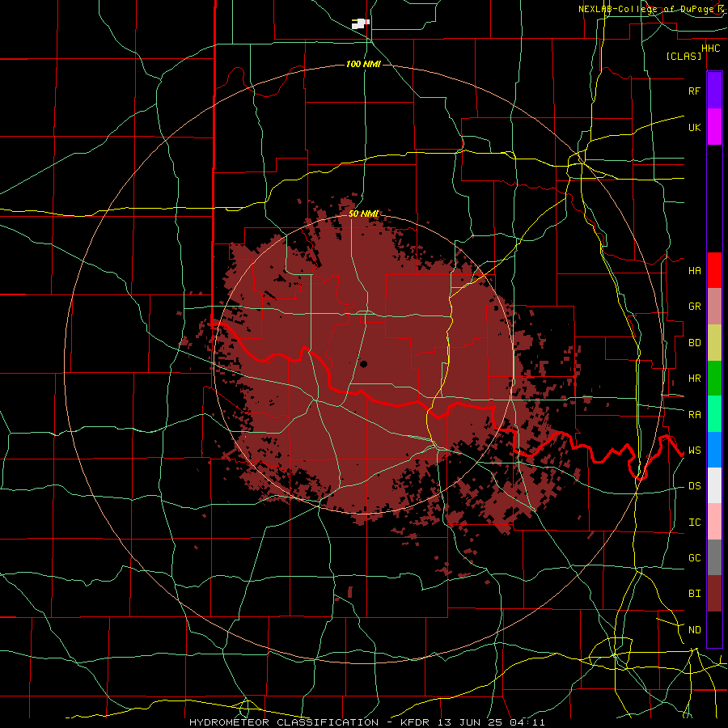Viewport: 728px width, 728px height.
Task: Click the GR legend label
Action: (694, 307)
